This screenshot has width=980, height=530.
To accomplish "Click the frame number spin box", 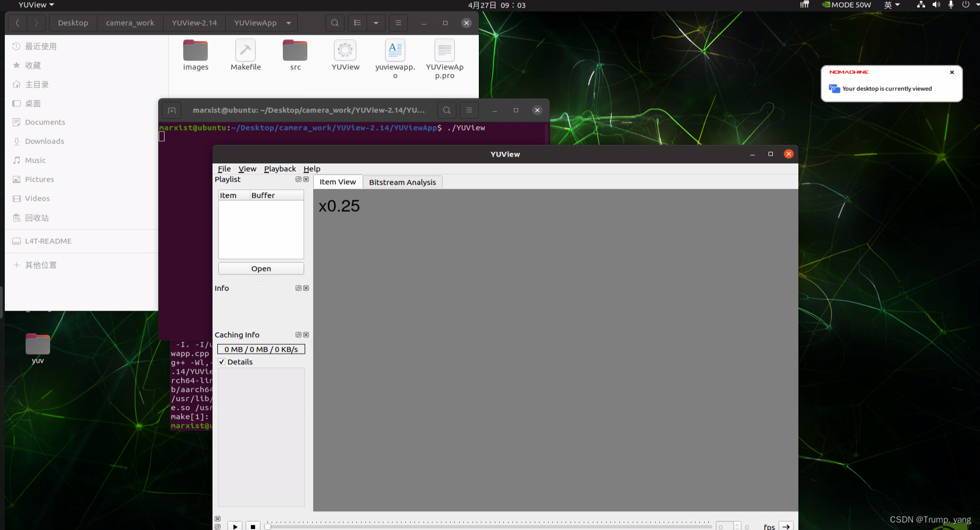I will pyautogui.click(x=728, y=526).
